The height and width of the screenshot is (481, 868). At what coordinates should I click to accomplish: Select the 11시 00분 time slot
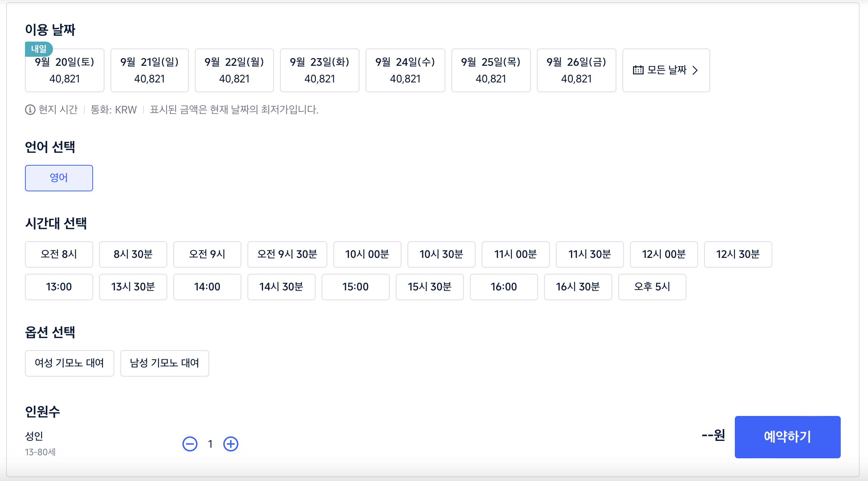515,254
